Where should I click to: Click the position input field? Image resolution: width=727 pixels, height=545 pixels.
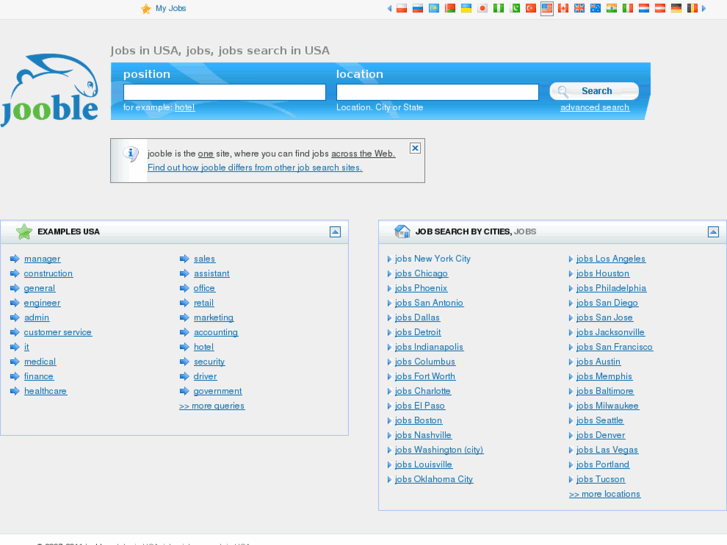(224, 92)
